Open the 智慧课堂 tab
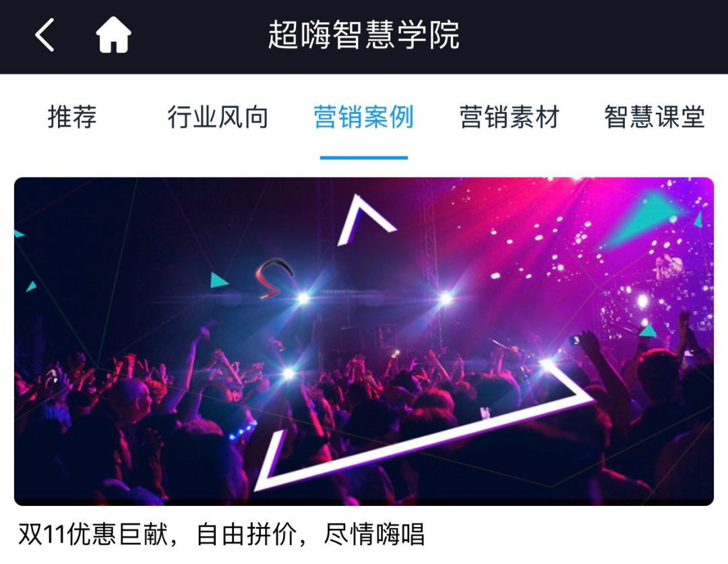 (x=655, y=117)
